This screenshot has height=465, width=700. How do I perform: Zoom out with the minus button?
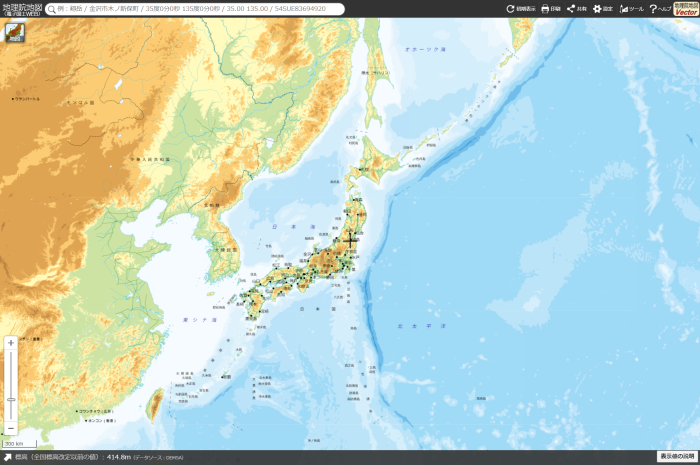[x=11, y=428]
